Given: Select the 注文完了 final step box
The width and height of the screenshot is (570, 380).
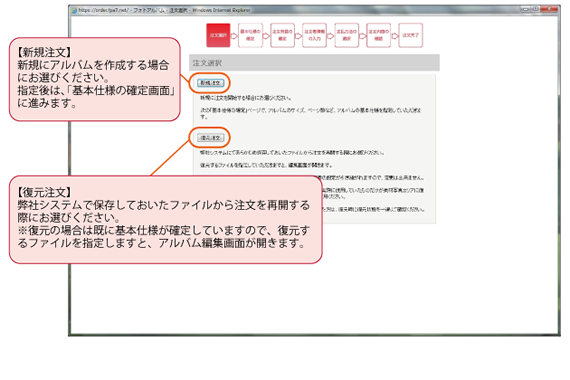Looking at the screenshot, I should click(x=411, y=35).
